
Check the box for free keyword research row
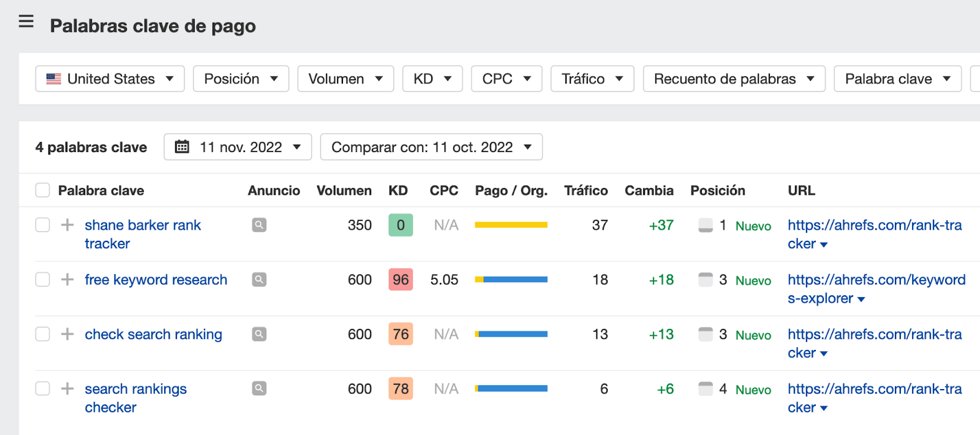[42, 279]
